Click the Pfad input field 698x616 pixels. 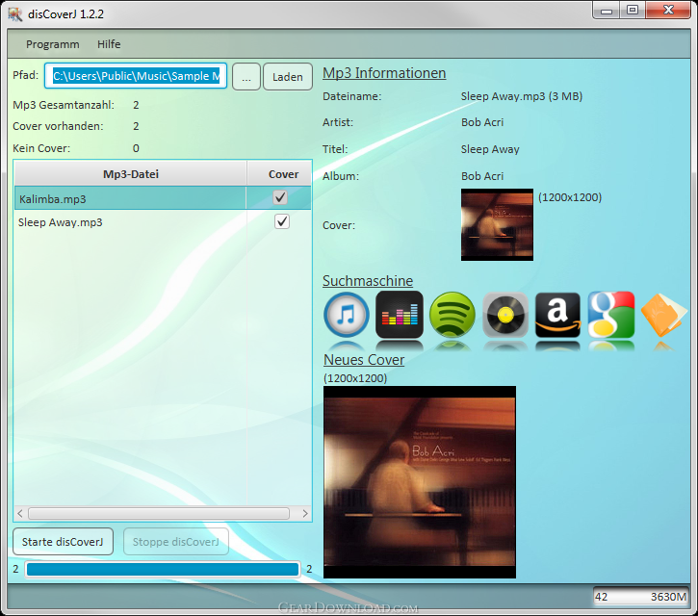coord(136,76)
